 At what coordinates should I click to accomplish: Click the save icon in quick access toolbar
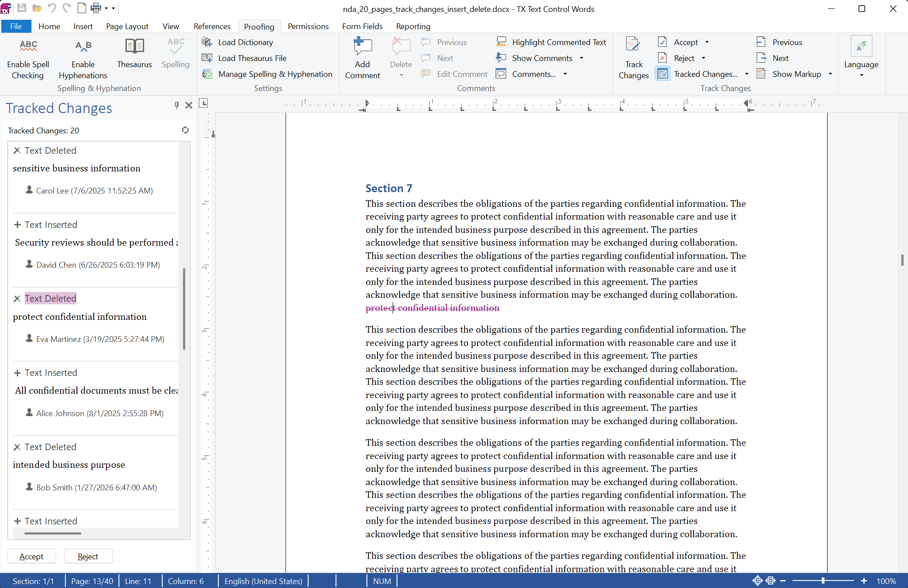(22, 8)
